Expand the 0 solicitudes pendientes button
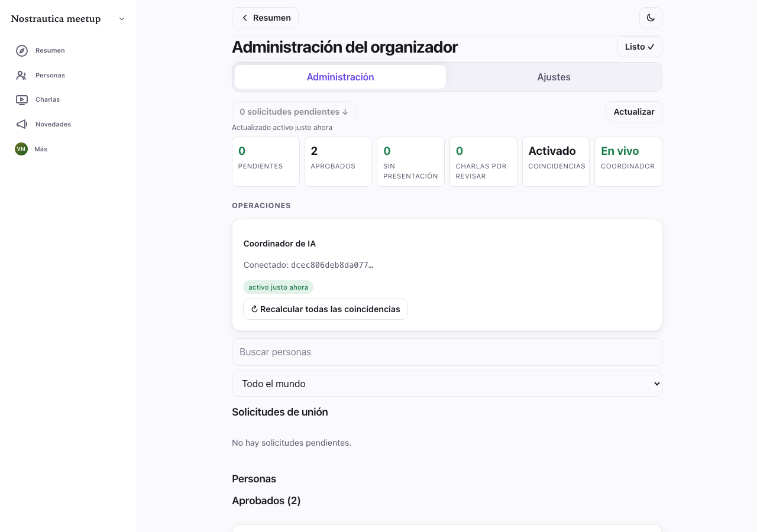The height and width of the screenshot is (532, 757). click(294, 112)
